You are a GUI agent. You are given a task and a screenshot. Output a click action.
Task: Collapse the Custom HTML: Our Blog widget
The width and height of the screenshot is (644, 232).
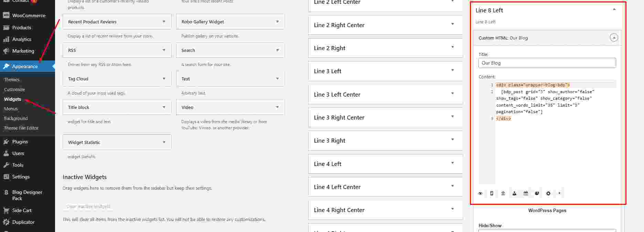point(614,38)
